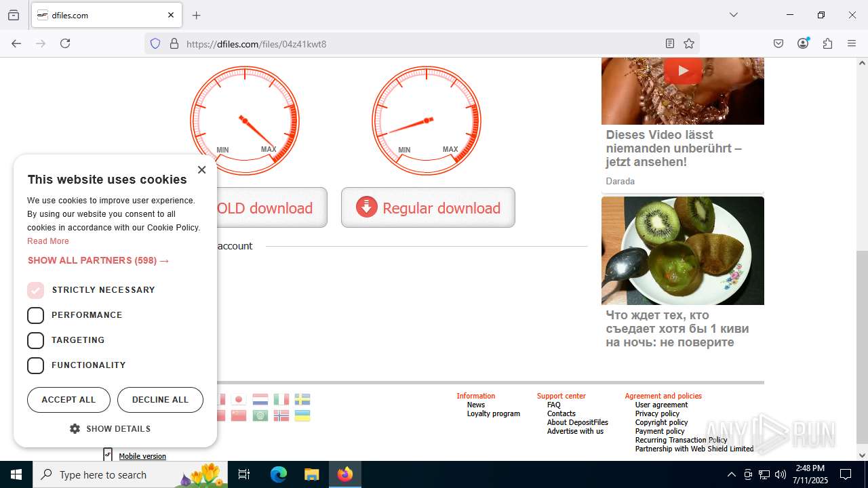868x488 pixels.
Task: Select the Swedish flag language
Action: (302, 399)
